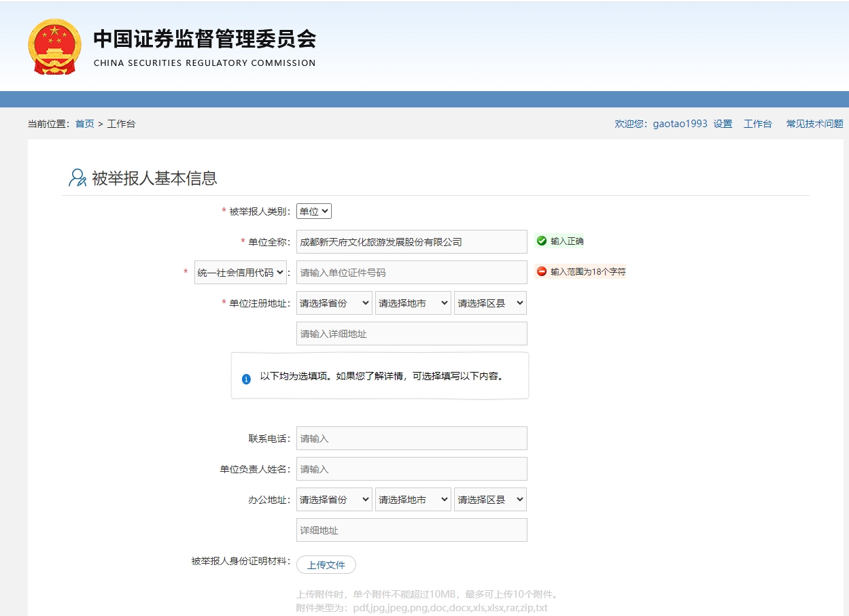Go to 首页 in the breadcrumb
Screen dimensions: 849x616
(85, 124)
